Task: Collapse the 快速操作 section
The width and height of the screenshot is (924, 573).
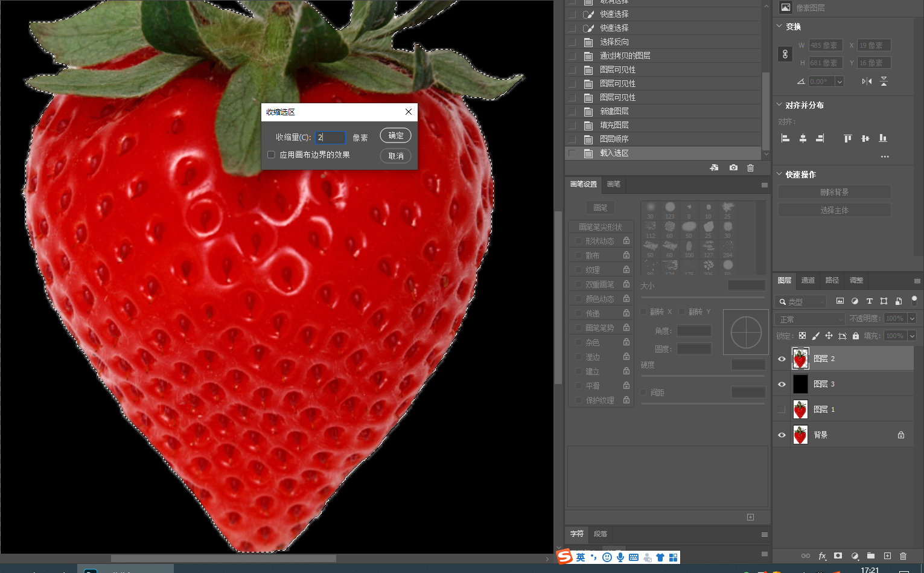Action: [x=779, y=174]
